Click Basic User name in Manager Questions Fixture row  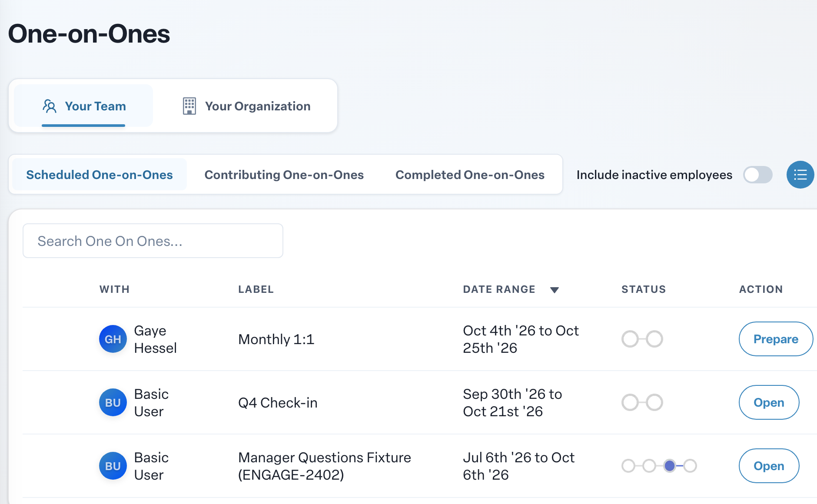(x=151, y=466)
